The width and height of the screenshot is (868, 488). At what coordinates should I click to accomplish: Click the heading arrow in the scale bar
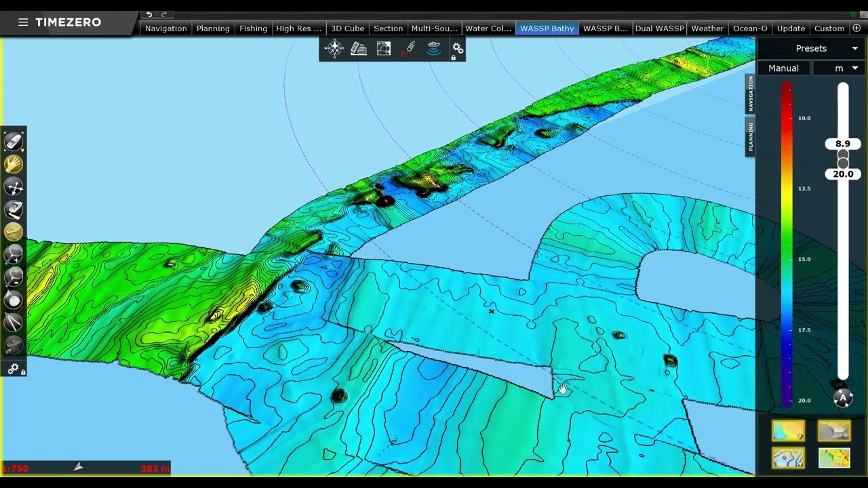(x=79, y=467)
